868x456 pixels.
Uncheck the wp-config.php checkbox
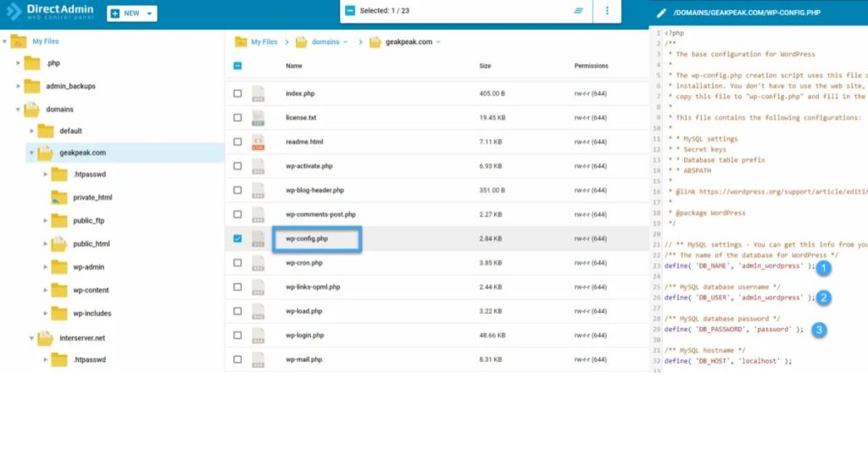click(x=237, y=238)
